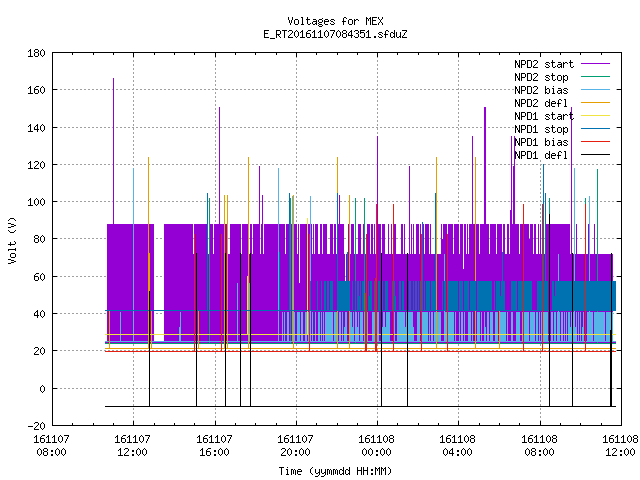Click the NPD2 bias light blue legend line
Viewport: 640px width, 480px height.
pyautogui.click(x=595, y=90)
